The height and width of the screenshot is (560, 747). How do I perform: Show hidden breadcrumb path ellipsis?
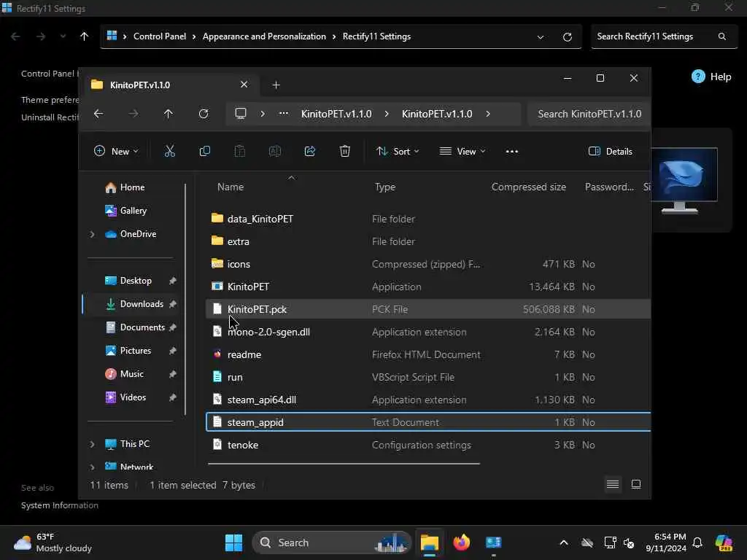pos(284,114)
